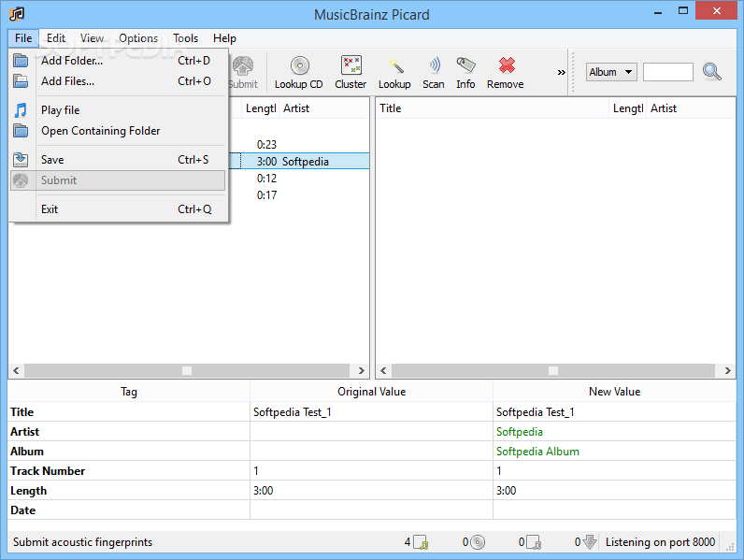Screen dimensions: 744x560
Task: Open the Help menu
Action: pyautogui.click(x=224, y=38)
